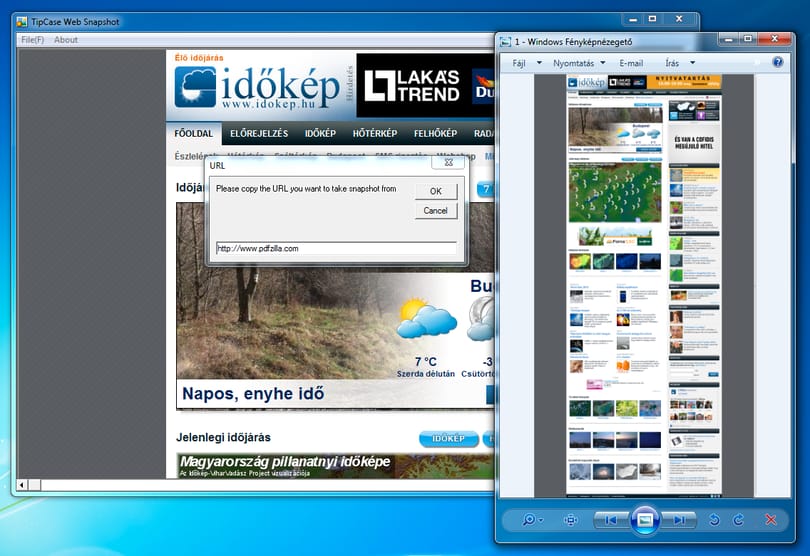810x556 pixels.
Task: Maximize the Photo Viewer window
Action: [748, 39]
